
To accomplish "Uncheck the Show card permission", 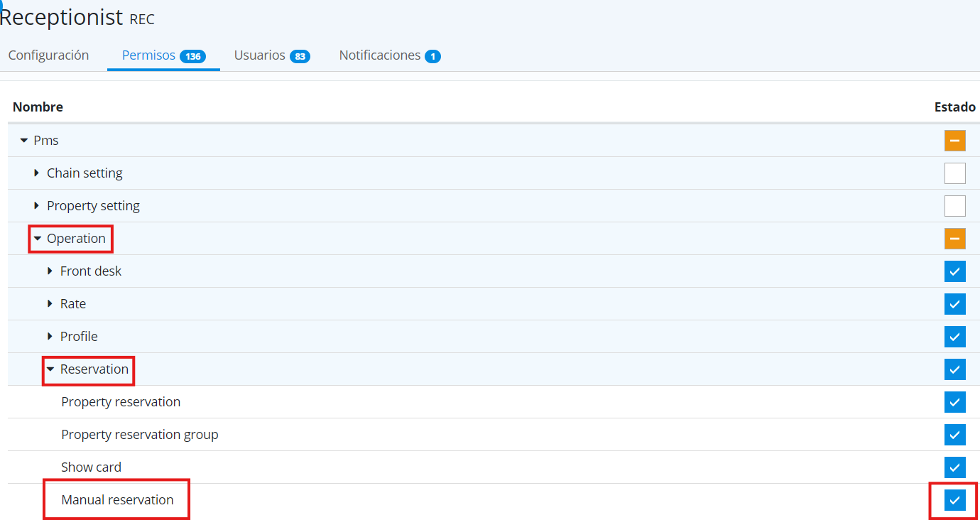I will 954,467.
